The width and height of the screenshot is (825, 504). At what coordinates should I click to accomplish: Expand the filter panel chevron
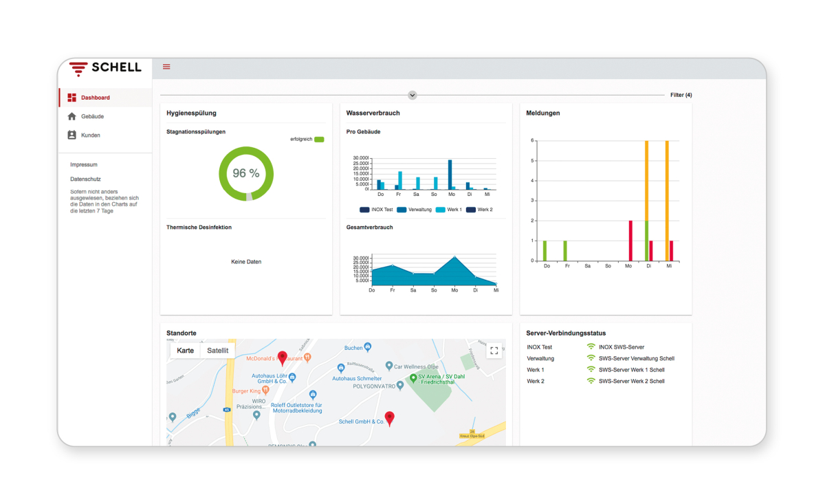coord(412,96)
